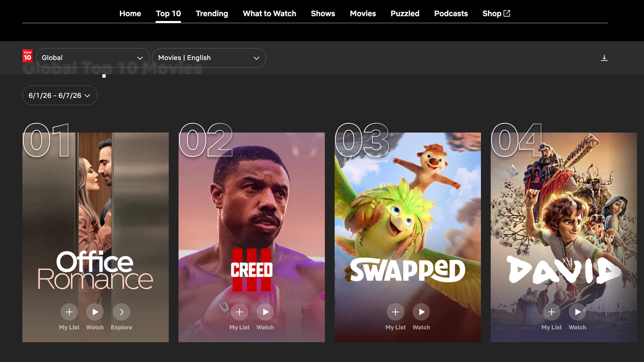Add Office Romance to My List
The height and width of the screenshot is (362, 644).
click(x=69, y=312)
